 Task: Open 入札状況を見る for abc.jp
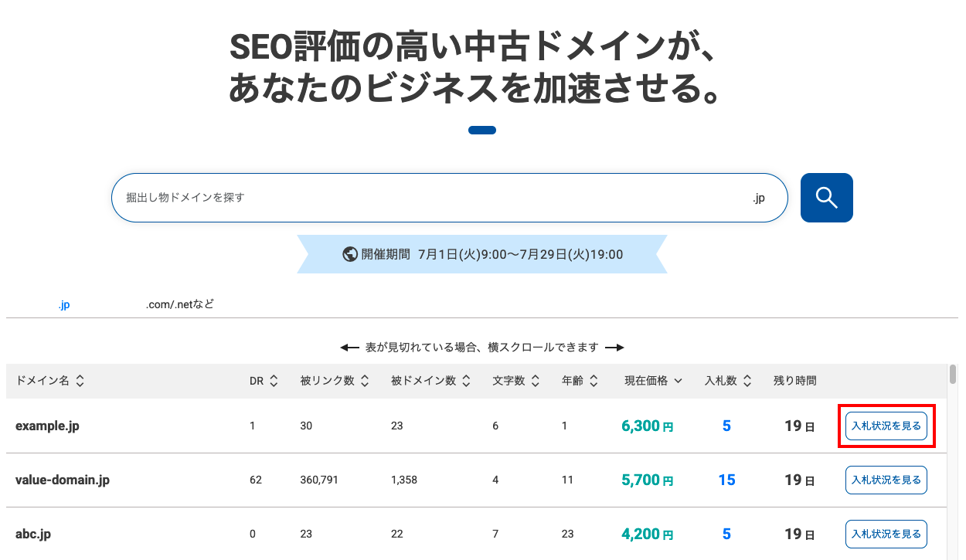point(886,534)
